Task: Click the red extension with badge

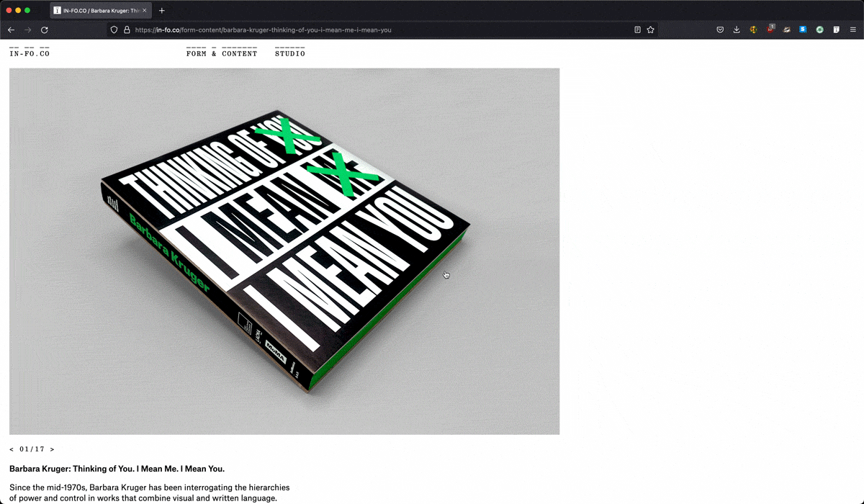Action: click(x=770, y=30)
